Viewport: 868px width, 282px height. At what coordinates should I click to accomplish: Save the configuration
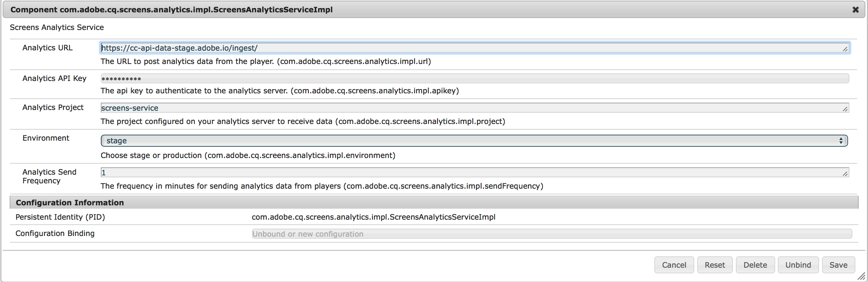[838, 265]
